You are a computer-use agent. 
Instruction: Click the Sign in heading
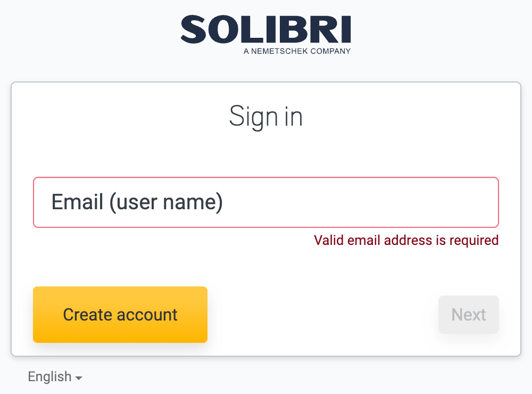266,117
